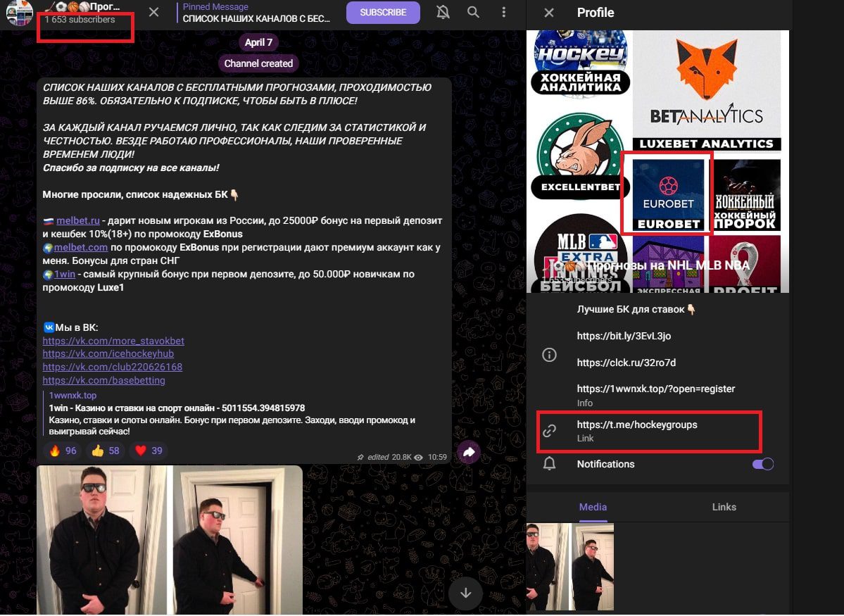Open the vk.com/basebetting link

[x=104, y=380]
